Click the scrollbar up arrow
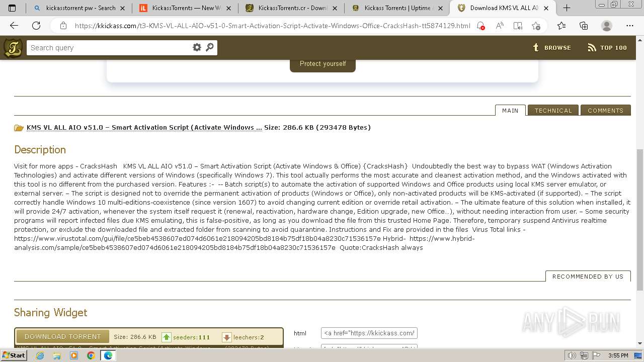Screen dimensions: 644x362 (640, 40)
